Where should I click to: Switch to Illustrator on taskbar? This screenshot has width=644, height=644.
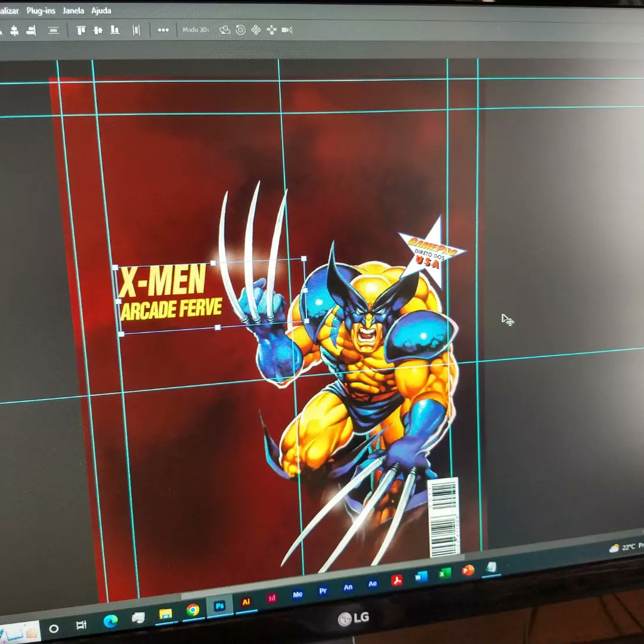click(x=246, y=602)
